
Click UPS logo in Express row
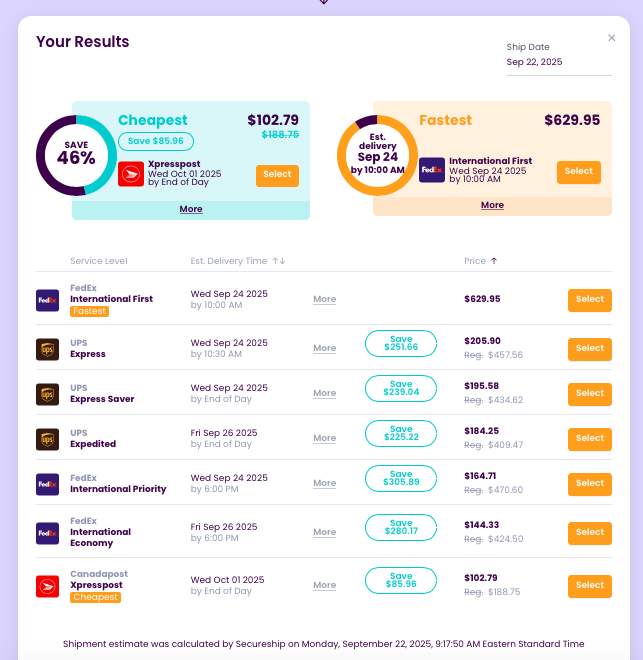[x=47, y=349]
